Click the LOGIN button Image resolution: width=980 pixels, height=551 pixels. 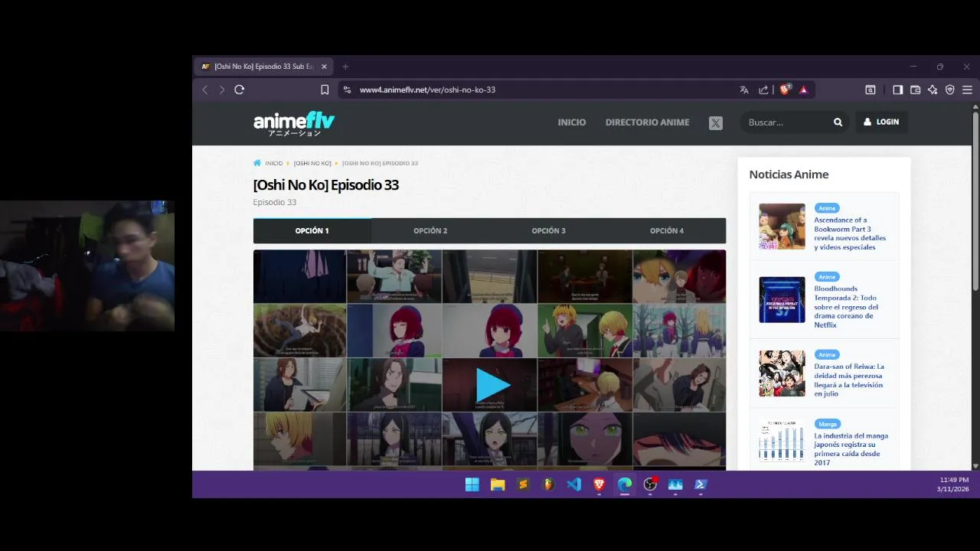coord(881,122)
